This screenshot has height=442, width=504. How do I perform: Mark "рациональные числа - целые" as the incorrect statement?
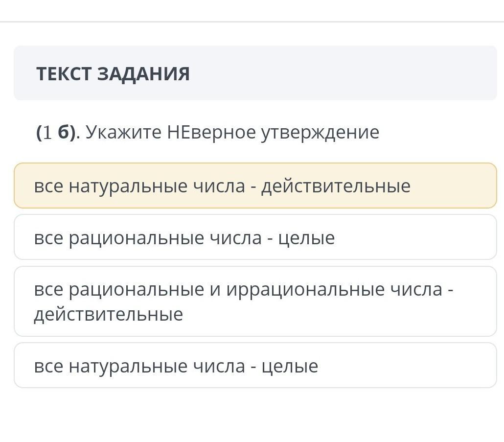(x=255, y=238)
